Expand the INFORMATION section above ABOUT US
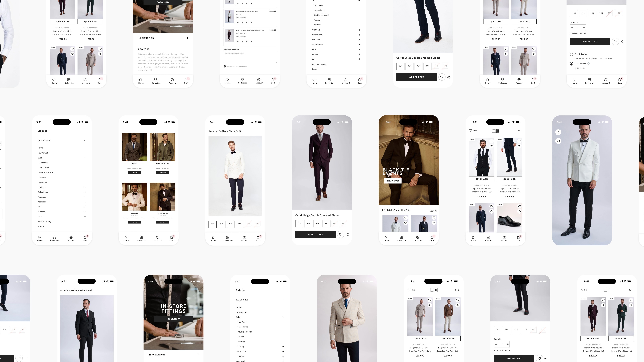The image size is (644, 362). [187, 38]
